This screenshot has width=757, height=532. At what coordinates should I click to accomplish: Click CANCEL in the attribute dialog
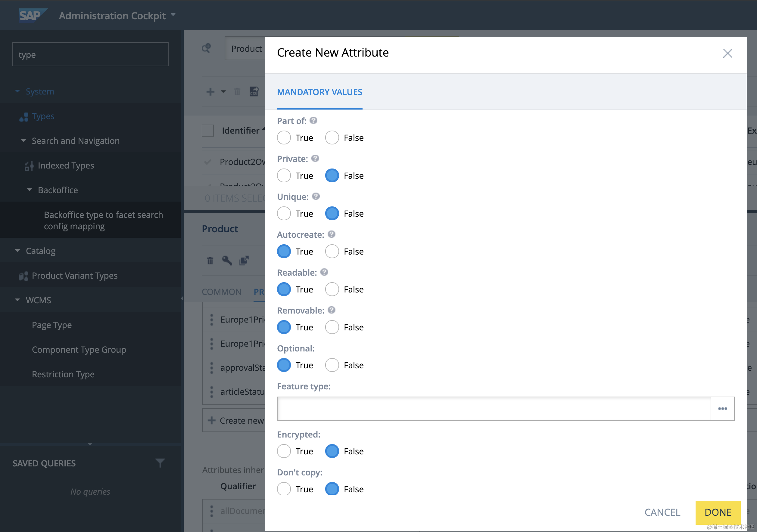662,512
